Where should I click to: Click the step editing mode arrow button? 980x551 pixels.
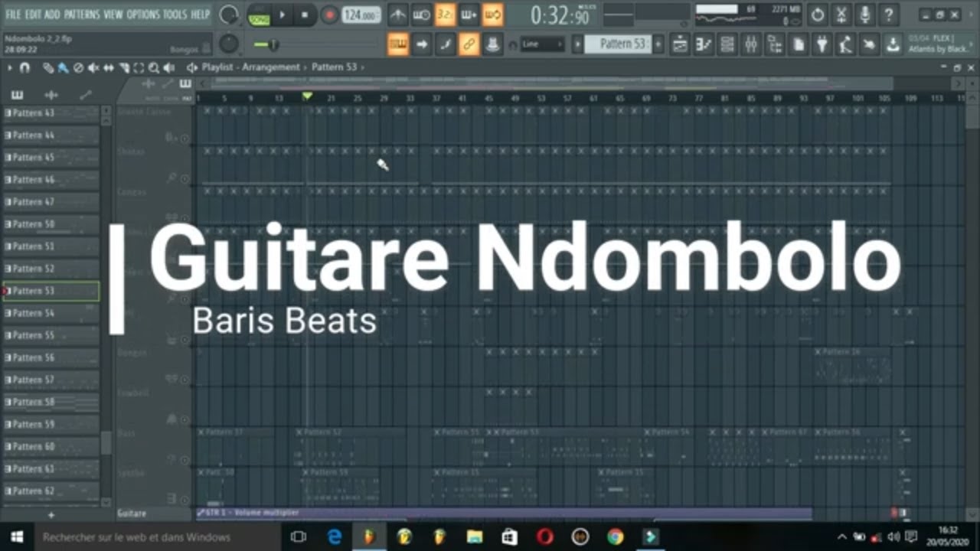click(x=421, y=44)
